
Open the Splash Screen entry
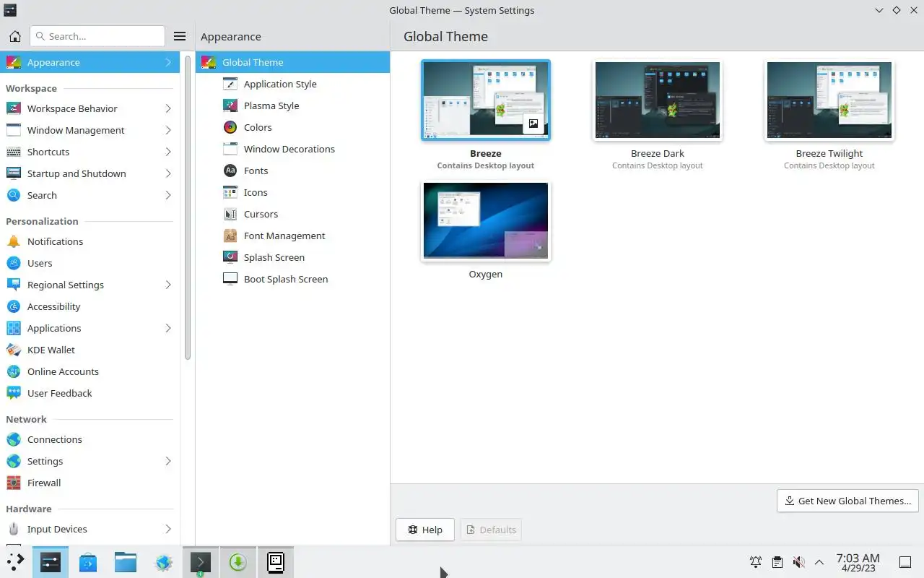tap(292, 257)
